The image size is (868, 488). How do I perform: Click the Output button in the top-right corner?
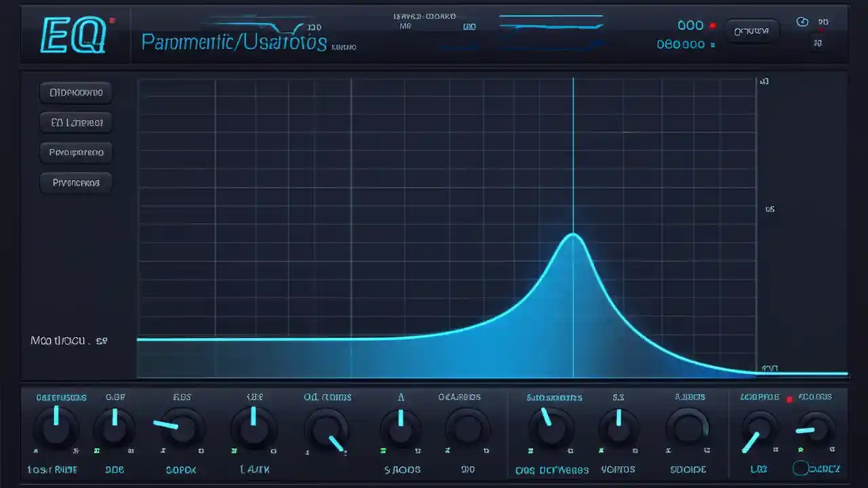[753, 30]
